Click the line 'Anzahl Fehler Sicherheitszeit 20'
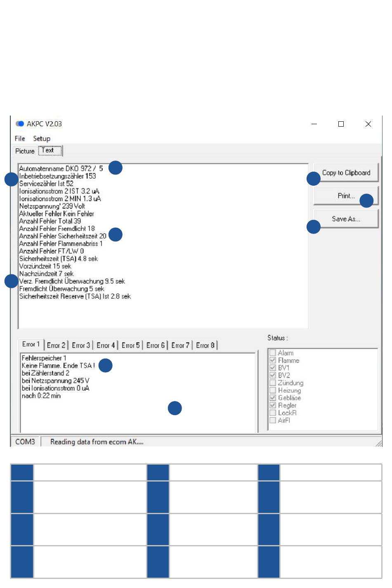 coord(63,236)
